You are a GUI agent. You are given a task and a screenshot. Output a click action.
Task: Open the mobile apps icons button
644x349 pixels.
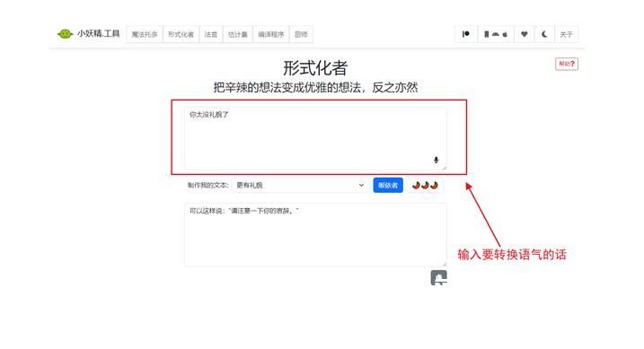coord(495,34)
